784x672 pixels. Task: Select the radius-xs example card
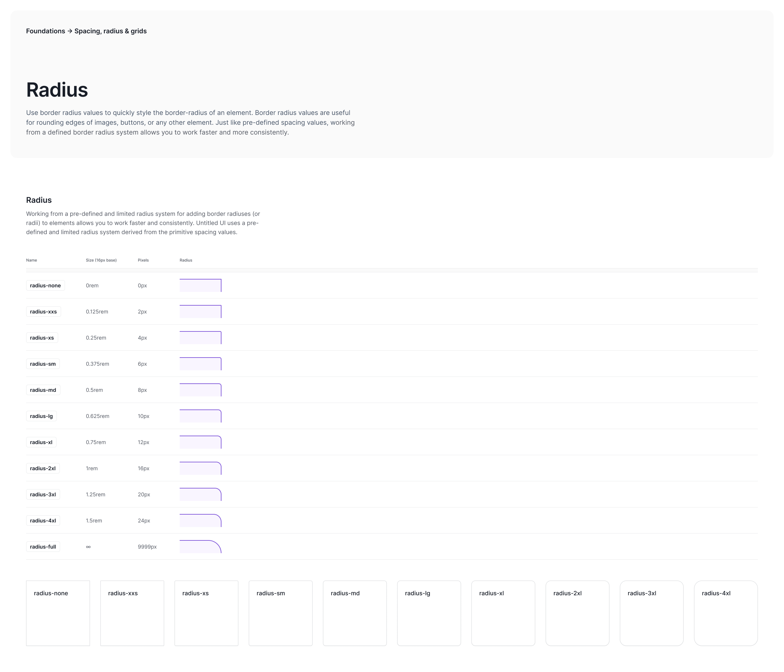[x=206, y=613]
